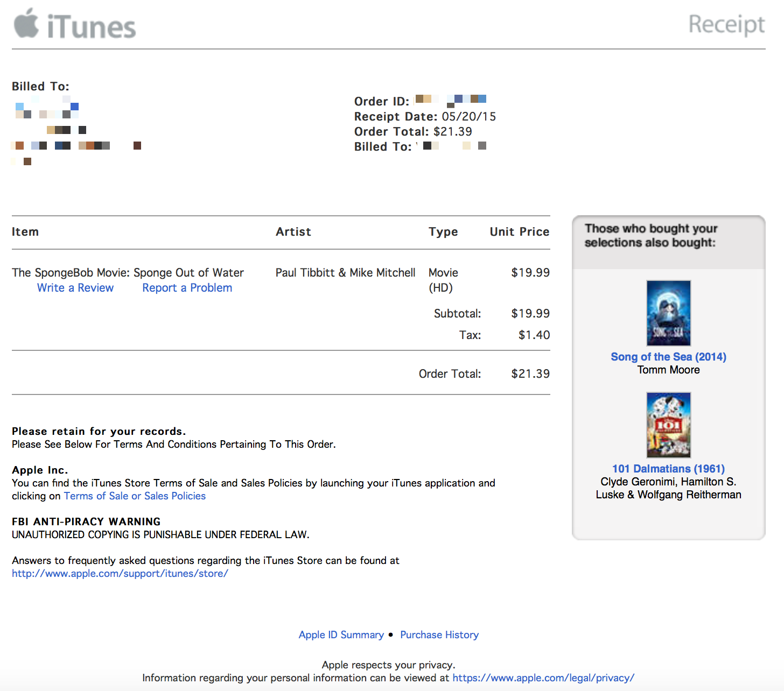The width and height of the screenshot is (784, 691).
Task: Open the iTunes Store support URL
Action: coord(120,573)
